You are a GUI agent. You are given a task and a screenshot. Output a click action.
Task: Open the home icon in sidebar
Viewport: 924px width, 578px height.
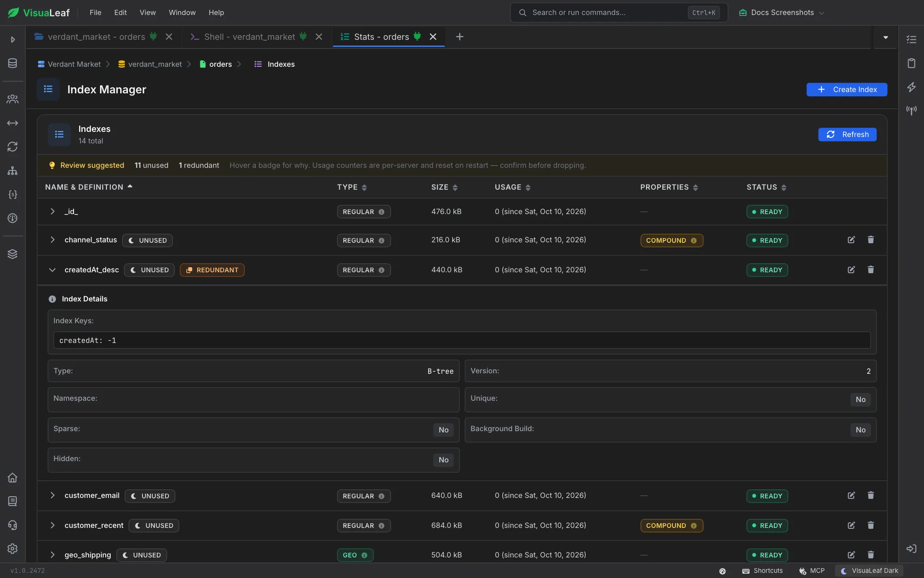[x=12, y=477]
